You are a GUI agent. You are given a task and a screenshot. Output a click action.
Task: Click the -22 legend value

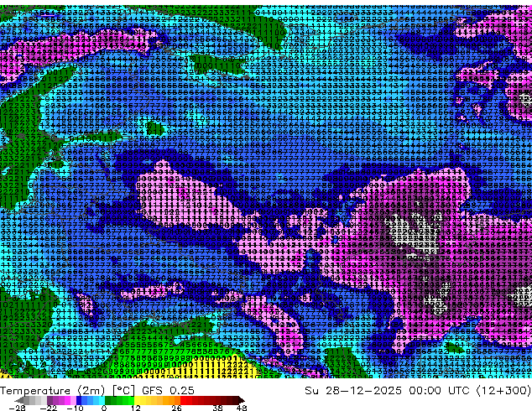pos(49,408)
